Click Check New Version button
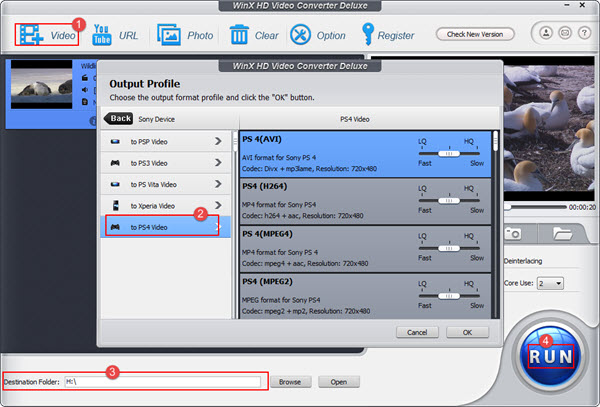 [x=475, y=34]
